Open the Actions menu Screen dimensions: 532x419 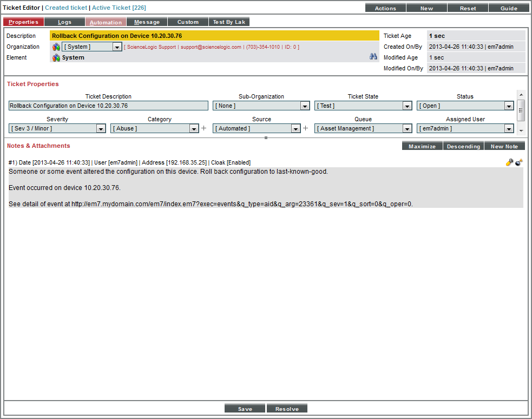click(385, 8)
